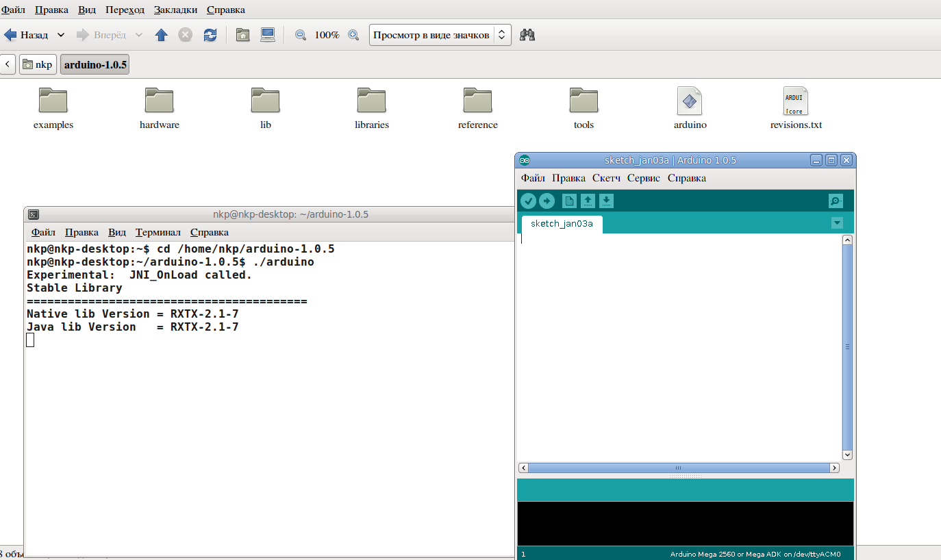Create a new sketch using the New icon
Screen dimensions: 941x560
pos(569,201)
